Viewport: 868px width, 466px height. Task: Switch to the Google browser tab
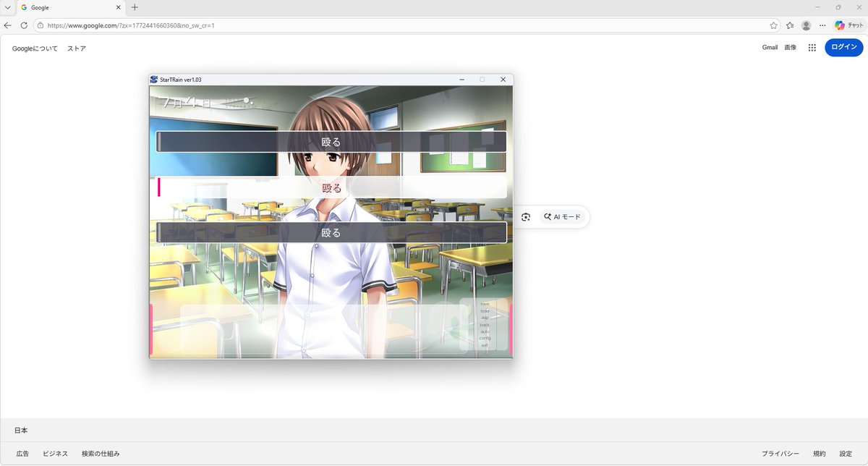click(x=72, y=7)
